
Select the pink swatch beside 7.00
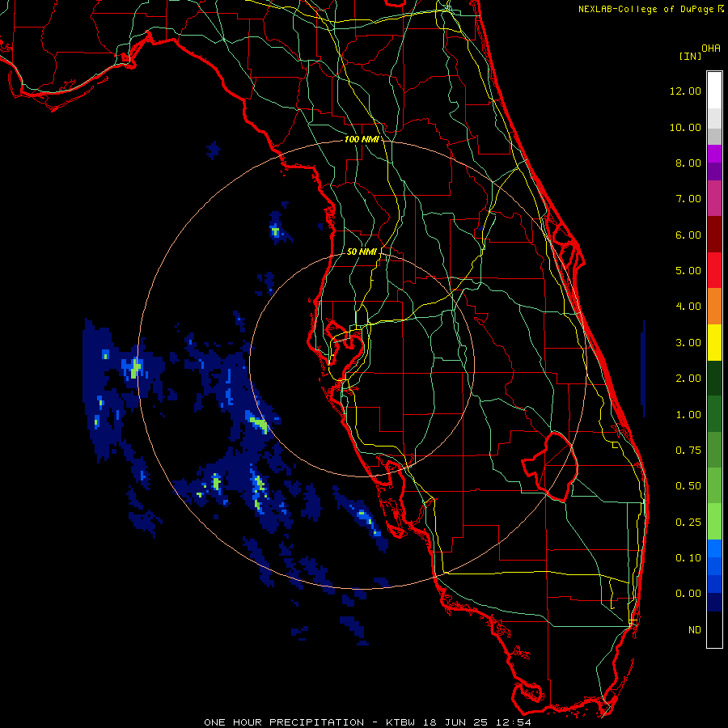(x=714, y=198)
